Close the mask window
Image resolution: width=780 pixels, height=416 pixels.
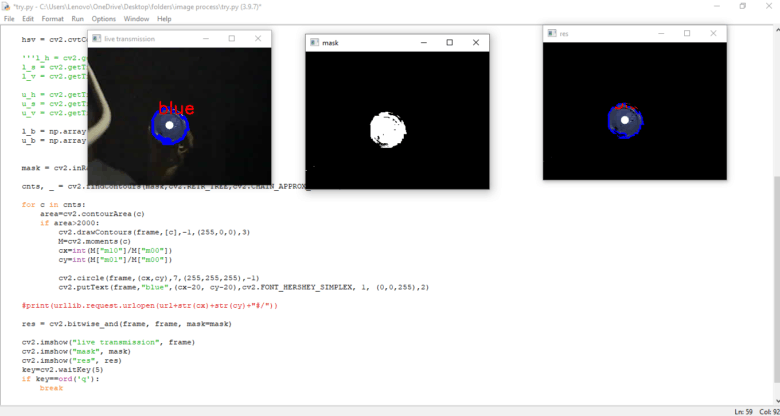(476, 43)
